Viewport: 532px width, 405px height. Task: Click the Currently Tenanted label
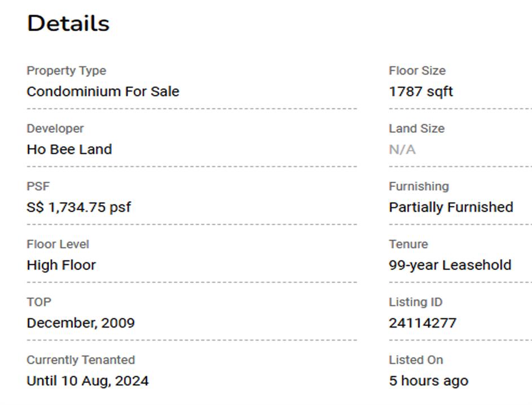80,360
